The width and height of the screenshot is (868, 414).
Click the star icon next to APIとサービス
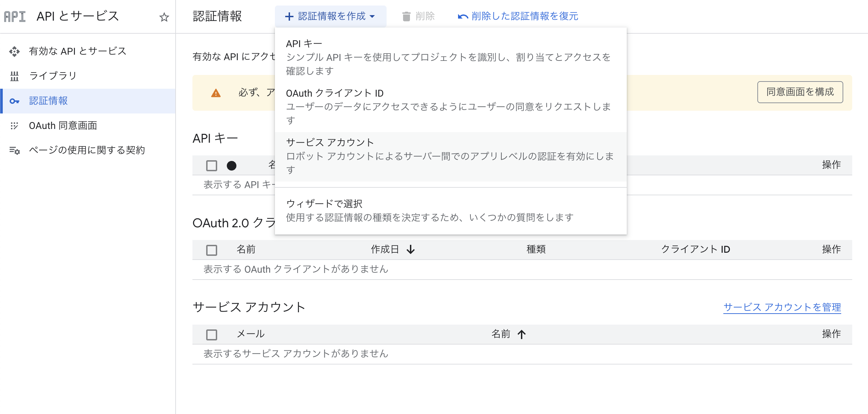pyautogui.click(x=164, y=17)
